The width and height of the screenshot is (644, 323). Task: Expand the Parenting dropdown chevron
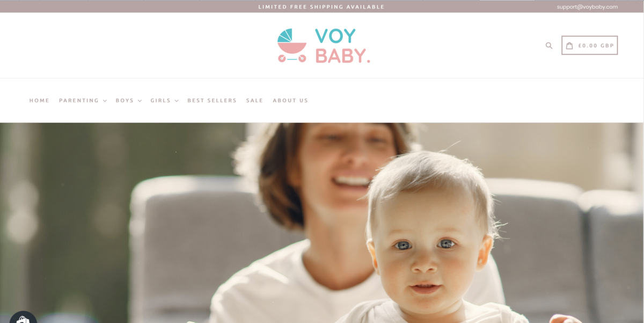coord(105,101)
